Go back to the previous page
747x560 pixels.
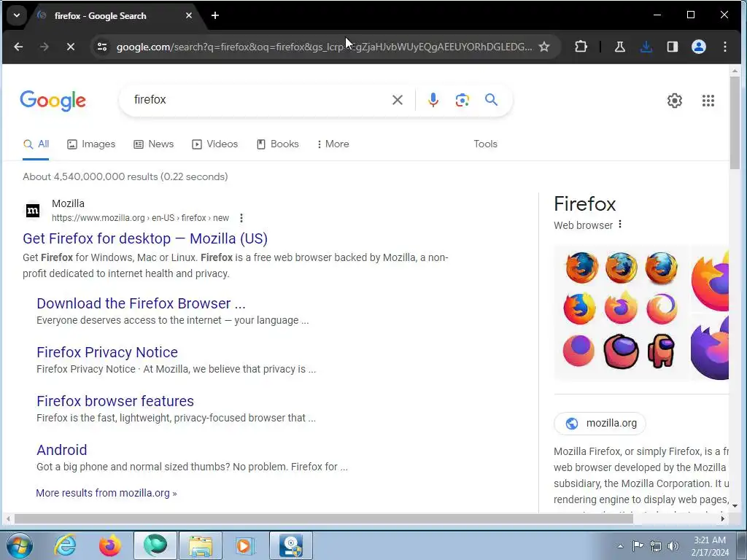(x=18, y=47)
